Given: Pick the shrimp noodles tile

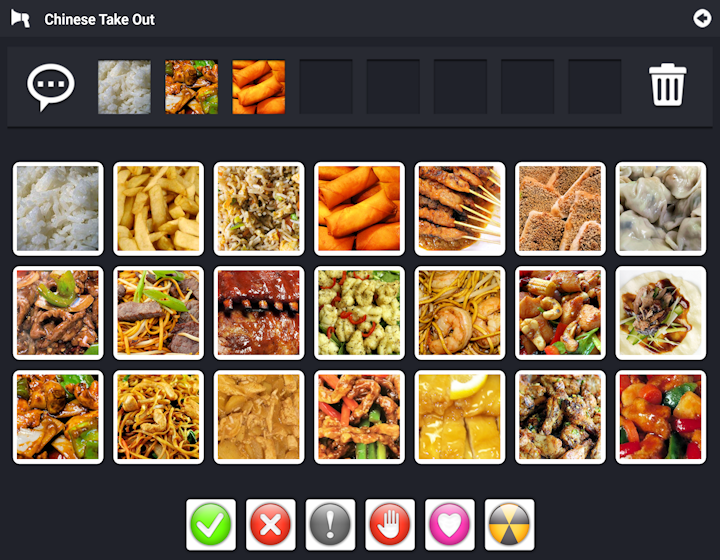Looking at the screenshot, I should point(460,313).
